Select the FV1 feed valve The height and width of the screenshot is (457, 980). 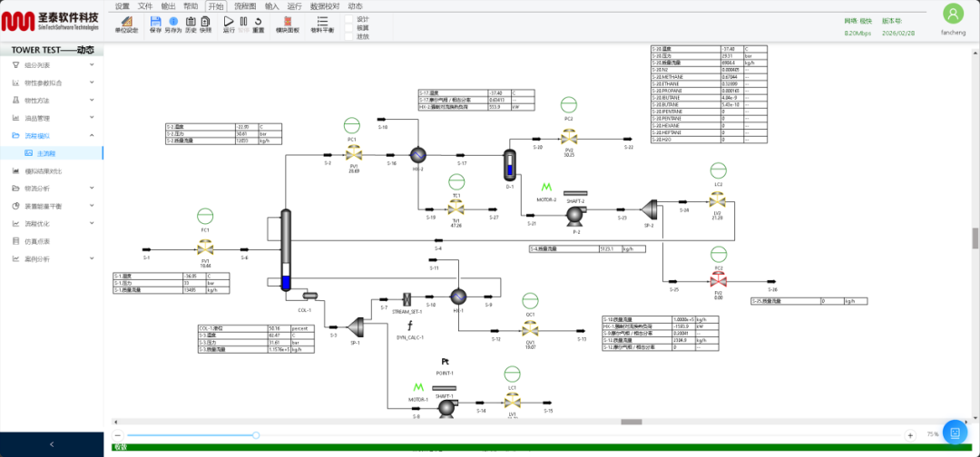205,249
